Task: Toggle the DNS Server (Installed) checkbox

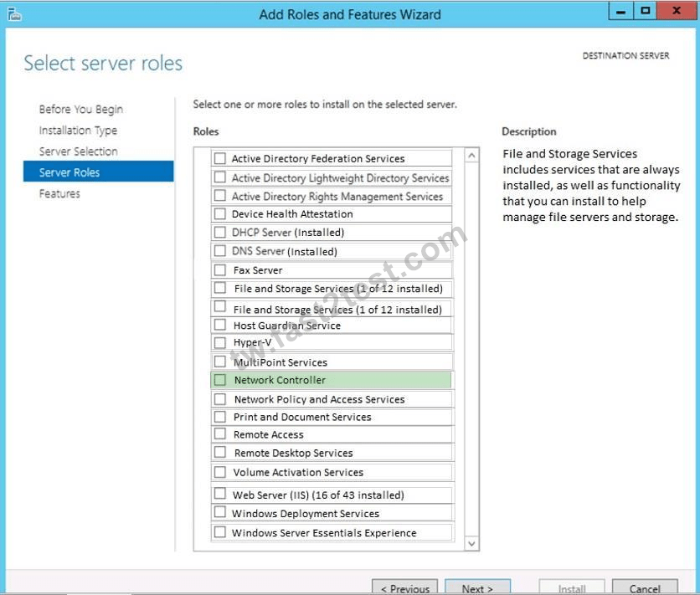Action: click(x=220, y=251)
